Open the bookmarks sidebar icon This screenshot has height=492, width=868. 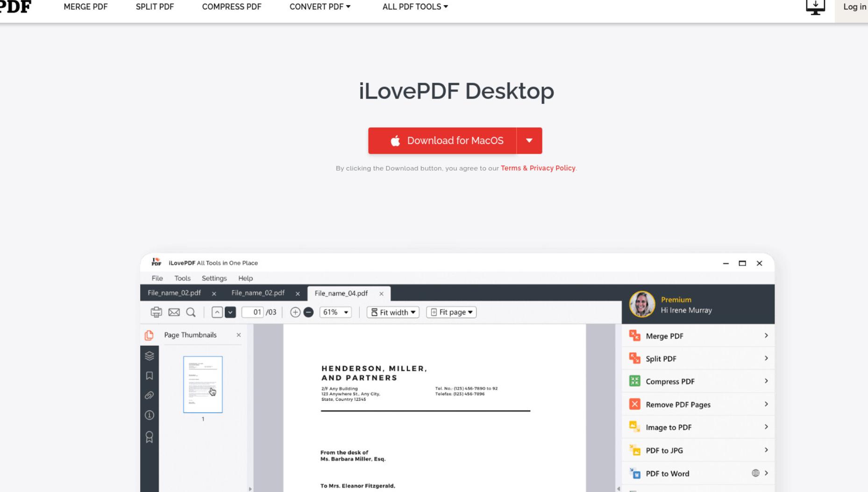point(149,376)
